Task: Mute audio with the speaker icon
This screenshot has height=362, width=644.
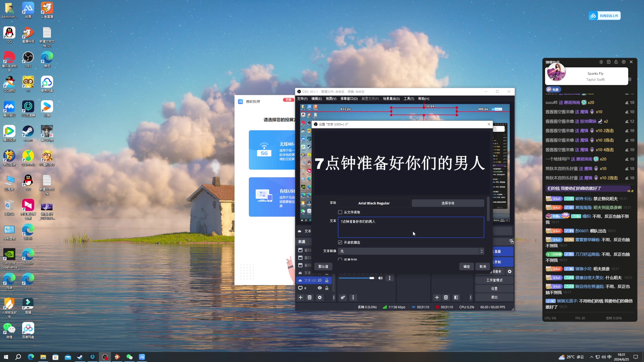Action: (380, 278)
